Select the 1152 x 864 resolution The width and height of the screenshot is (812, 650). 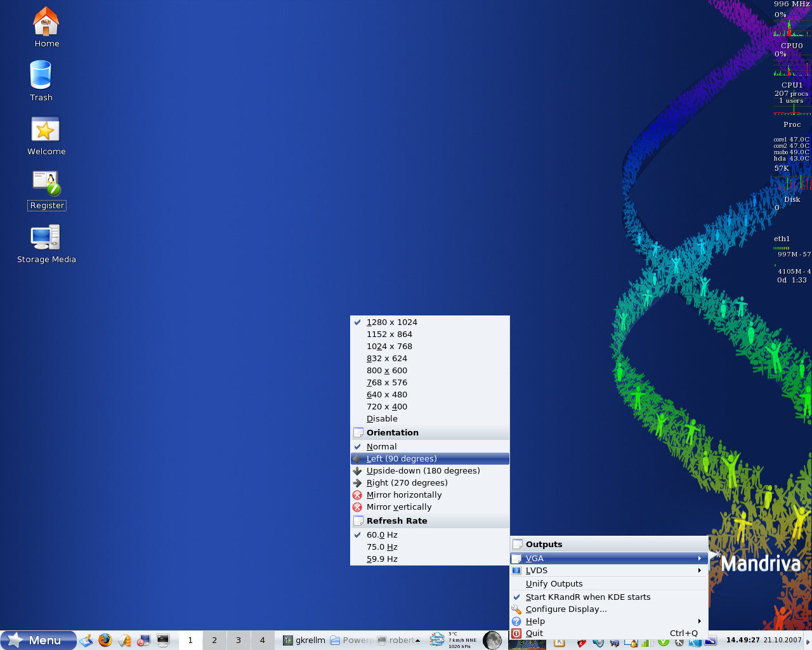pyautogui.click(x=430, y=335)
